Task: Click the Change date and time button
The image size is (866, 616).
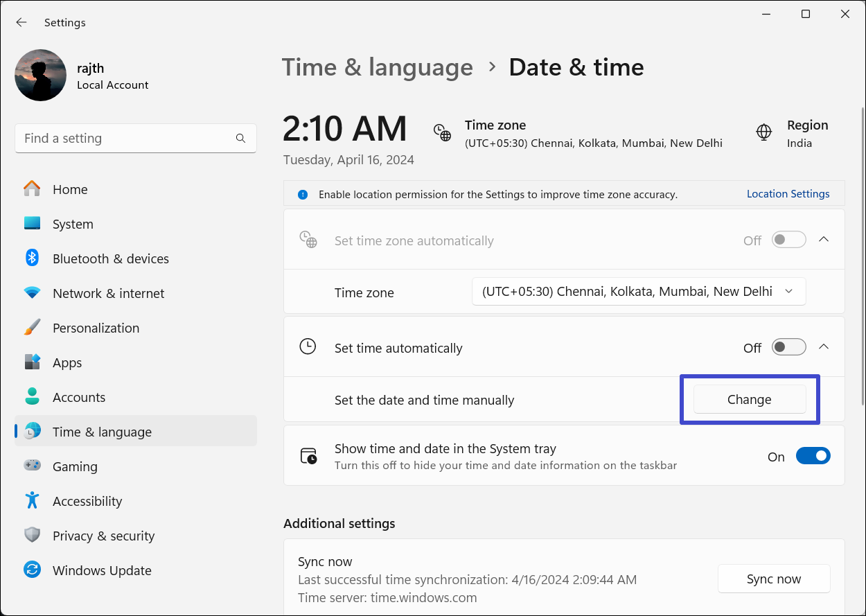Action: 750,400
